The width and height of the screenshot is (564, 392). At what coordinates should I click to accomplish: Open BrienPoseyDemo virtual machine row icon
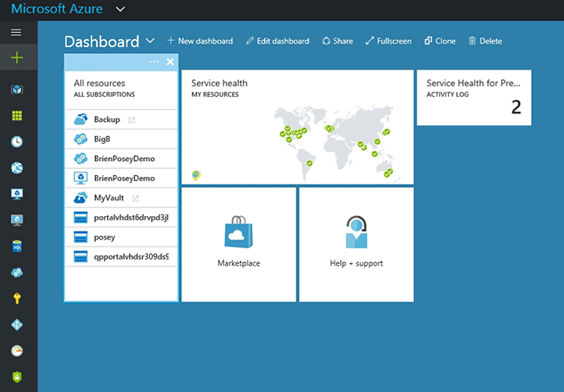pos(80,178)
